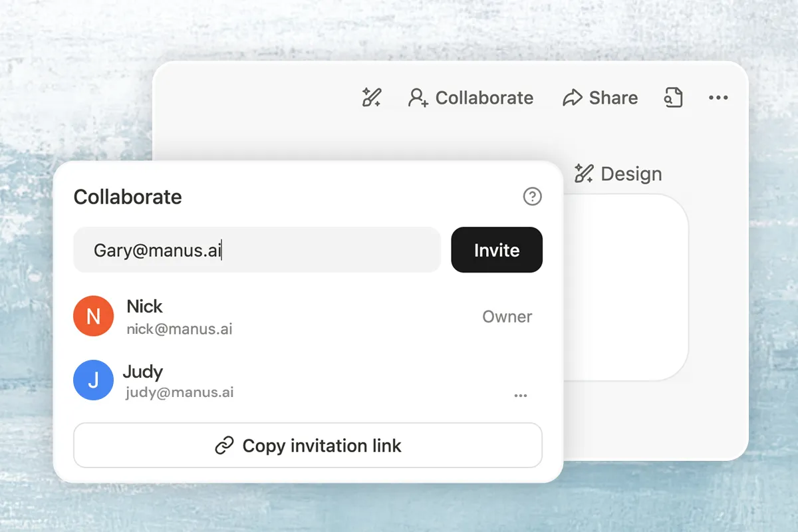This screenshot has height=532, width=798.
Task: Click Judy's blue avatar icon
Action: click(93, 380)
